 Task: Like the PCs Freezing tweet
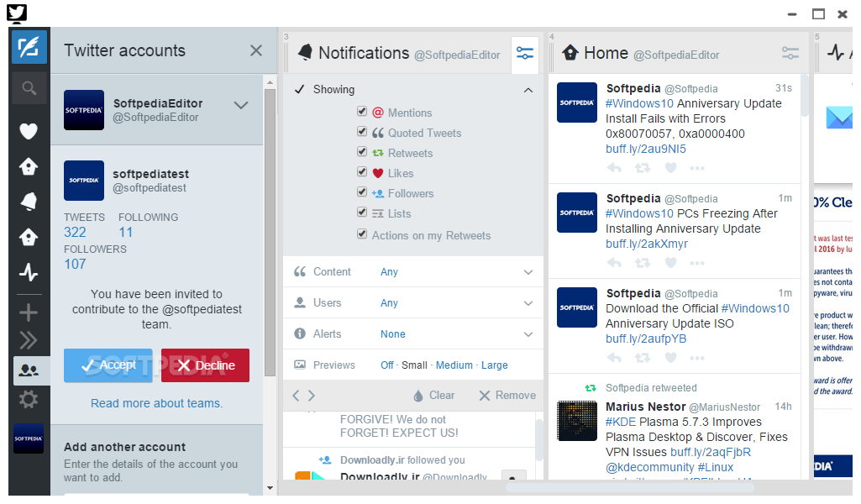670,263
